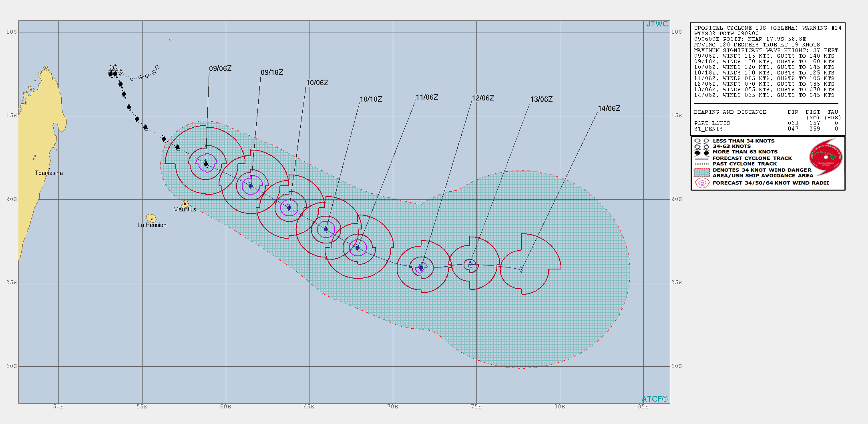Click the 70E longitude axis label
The width and height of the screenshot is (868, 424).
(x=392, y=407)
